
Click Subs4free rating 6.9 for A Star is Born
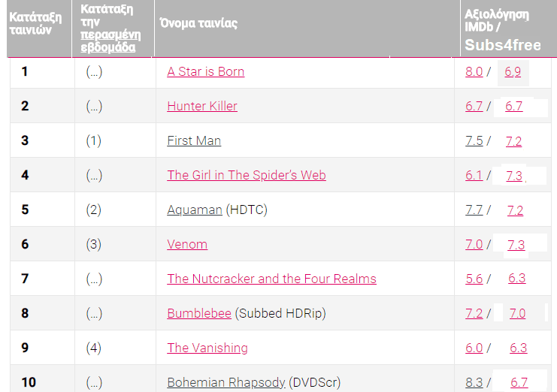[513, 72]
